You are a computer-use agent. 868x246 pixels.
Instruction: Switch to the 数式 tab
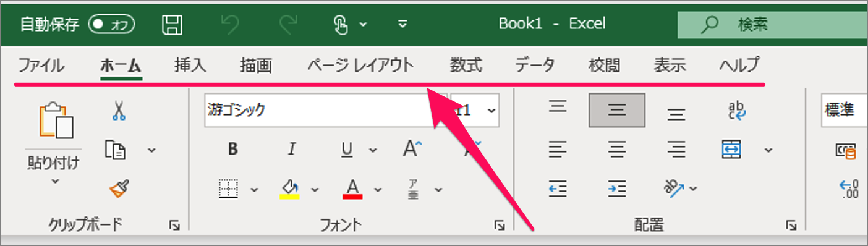point(466,65)
